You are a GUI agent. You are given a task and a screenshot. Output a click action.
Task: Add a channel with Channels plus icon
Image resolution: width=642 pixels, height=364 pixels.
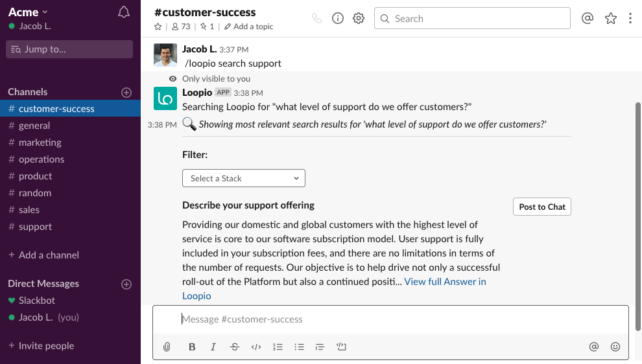[126, 93]
